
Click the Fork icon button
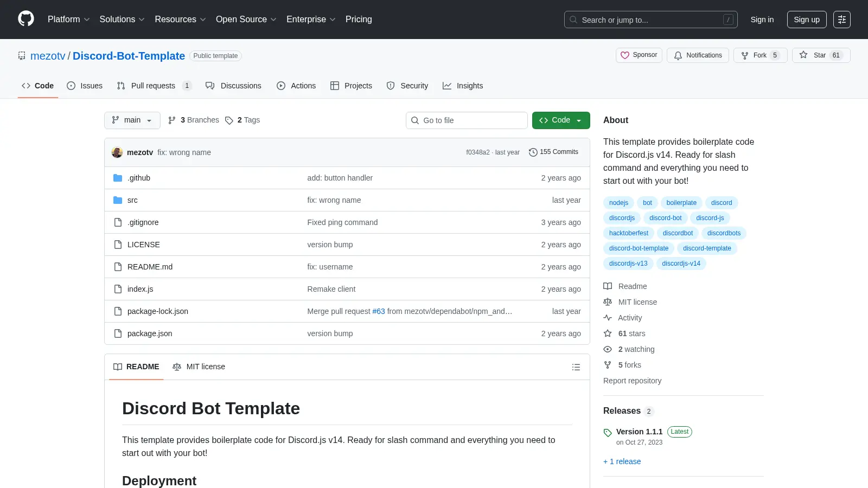(x=745, y=55)
